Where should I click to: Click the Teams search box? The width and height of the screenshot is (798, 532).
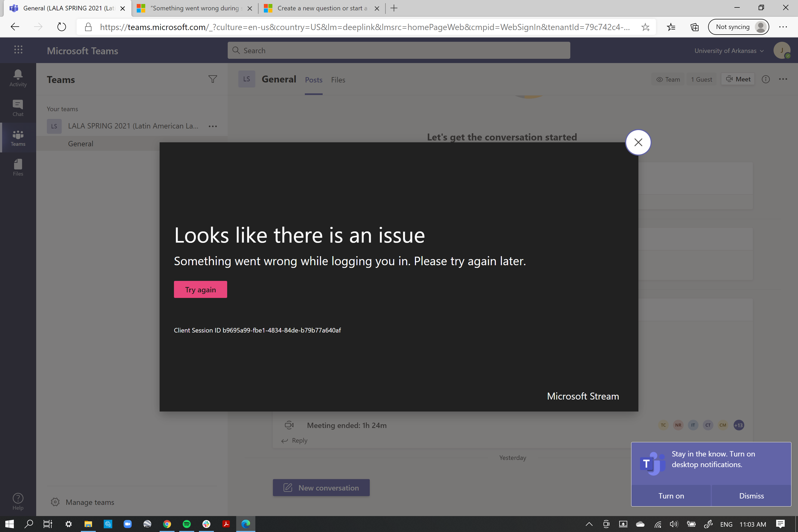399,50
